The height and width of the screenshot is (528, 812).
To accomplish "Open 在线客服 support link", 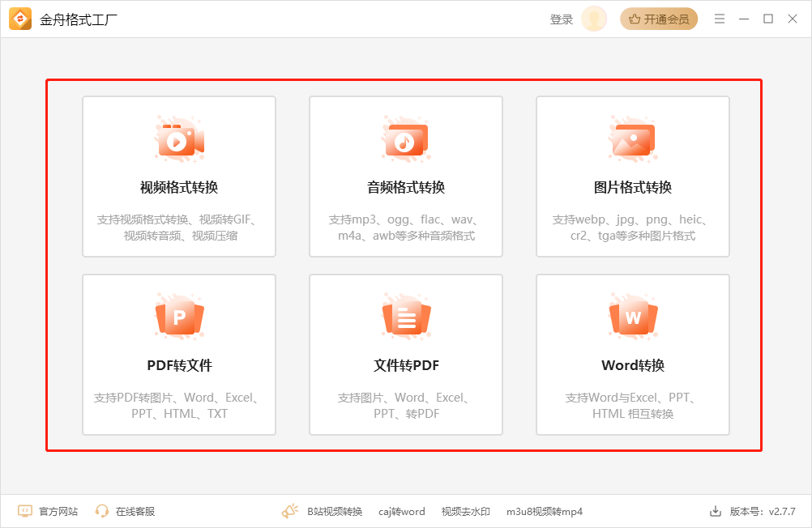I will click(x=135, y=512).
